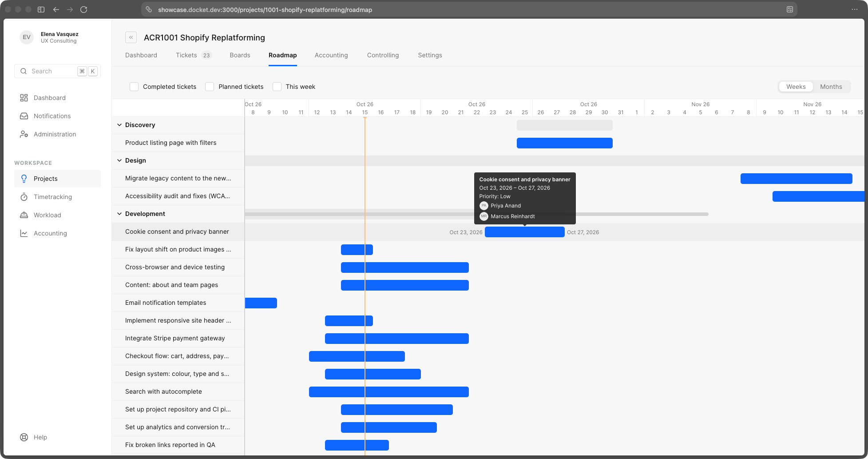
Task: Switch to Boards tab
Action: tap(240, 55)
